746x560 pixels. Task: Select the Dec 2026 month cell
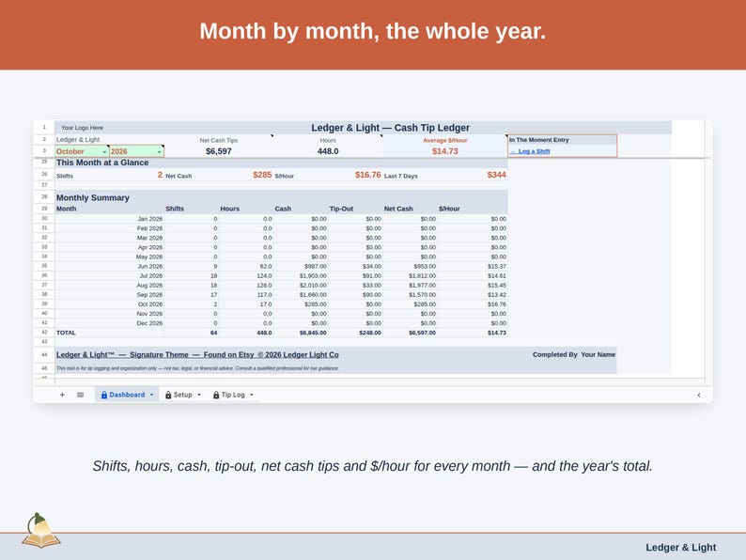pyautogui.click(x=109, y=323)
